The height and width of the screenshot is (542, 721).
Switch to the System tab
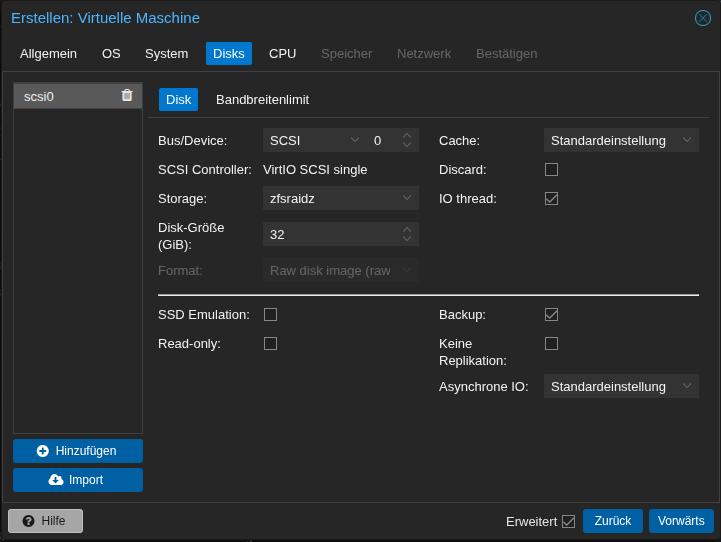(x=166, y=53)
